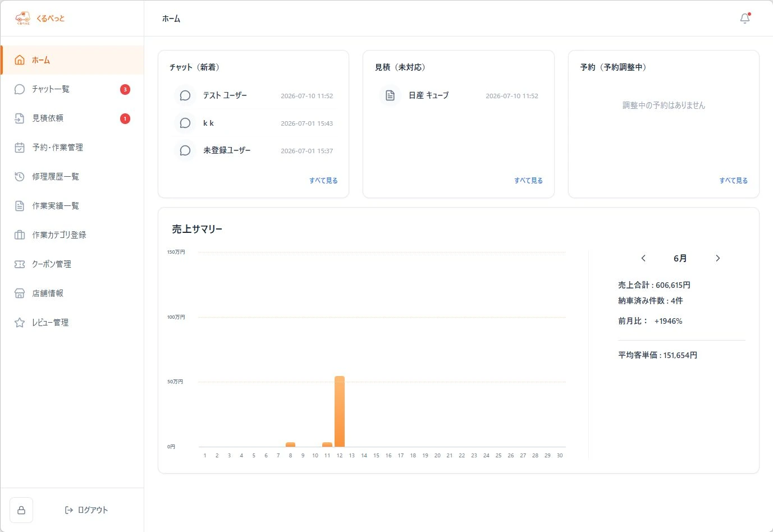
Task: Click red badge 3 on チャット一覧
Action: [x=125, y=89]
